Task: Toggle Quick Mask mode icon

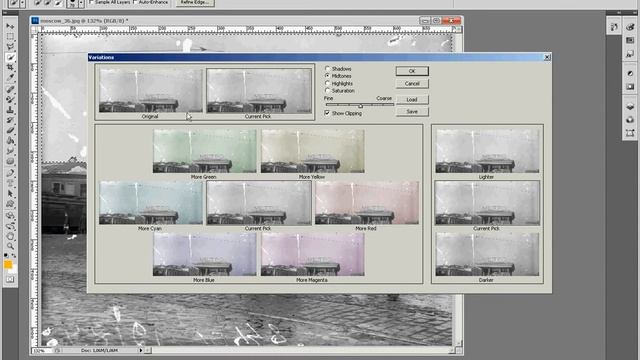Action: click(x=10, y=280)
